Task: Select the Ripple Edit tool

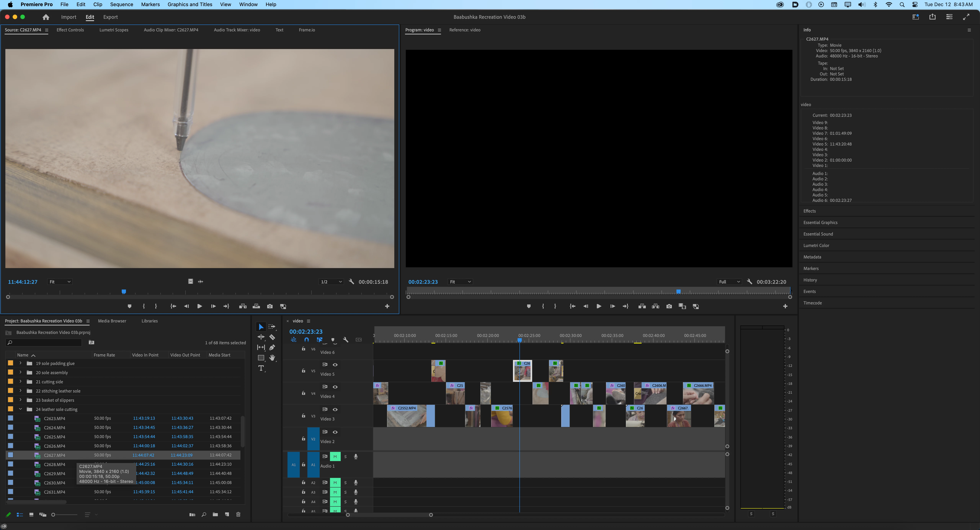Action: tap(261, 337)
